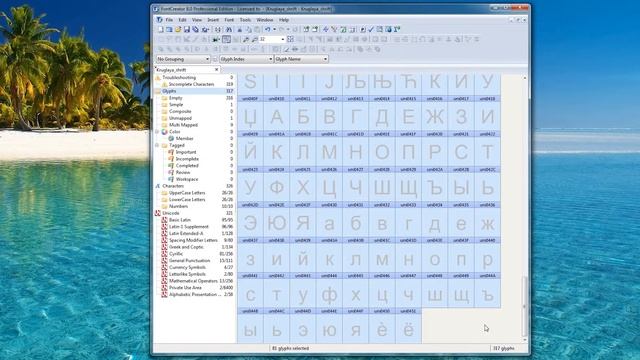Open the Undo history dropdown arrow
Viewport: 640px width, 360px height.
pyautogui.click(x=274, y=29)
